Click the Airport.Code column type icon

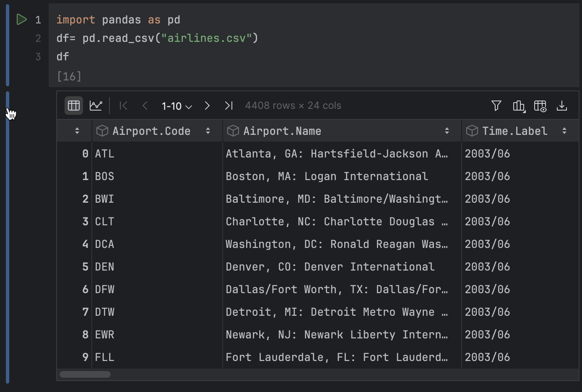tap(102, 131)
